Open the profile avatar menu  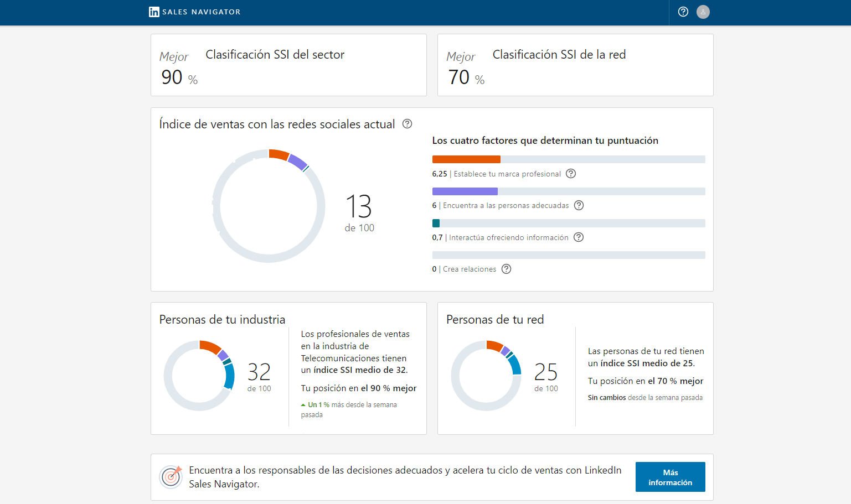tap(703, 12)
